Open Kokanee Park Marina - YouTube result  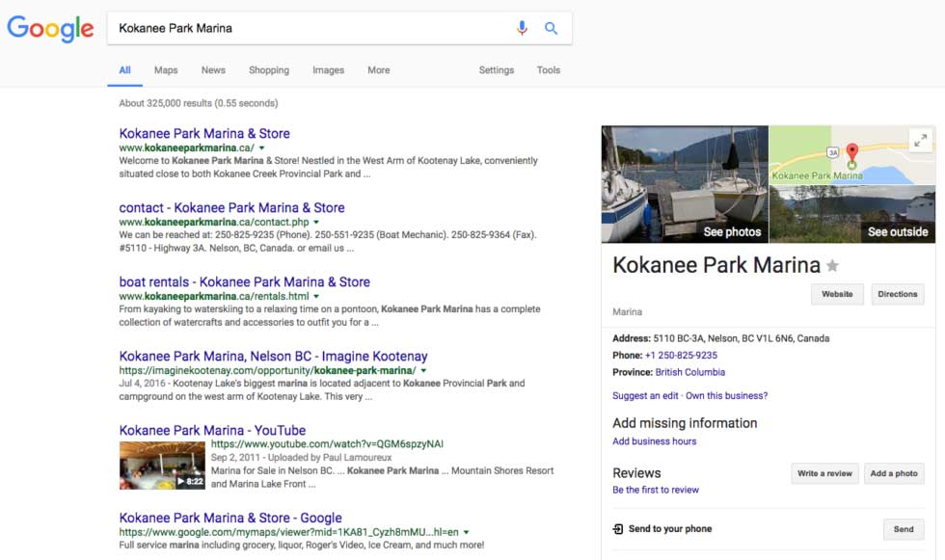click(212, 431)
